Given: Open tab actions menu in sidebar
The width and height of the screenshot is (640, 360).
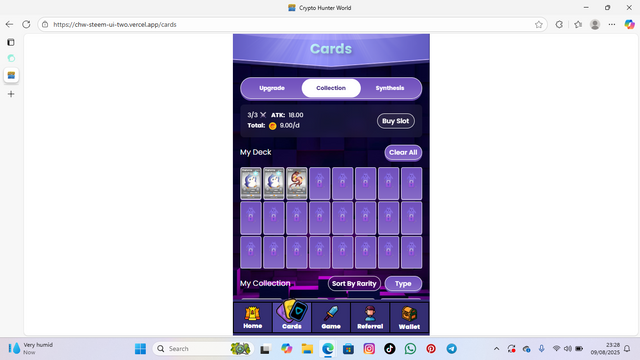Looking at the screenshot, I should tap(11, 42).
